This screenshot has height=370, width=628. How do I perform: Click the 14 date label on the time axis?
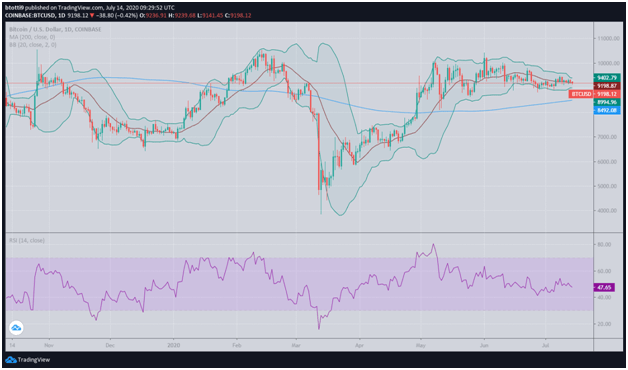tap(12, 344)
